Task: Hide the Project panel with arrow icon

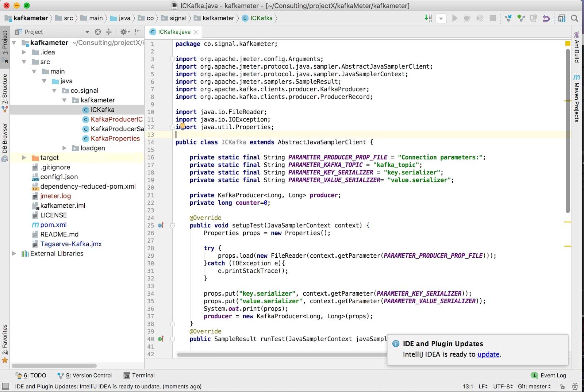Action: pos(137,32)
